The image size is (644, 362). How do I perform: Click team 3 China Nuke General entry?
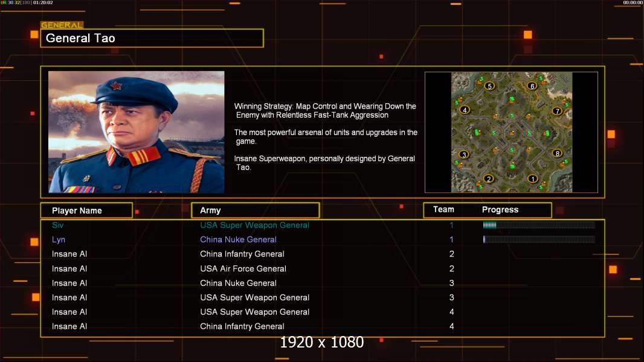click(238, 283)
